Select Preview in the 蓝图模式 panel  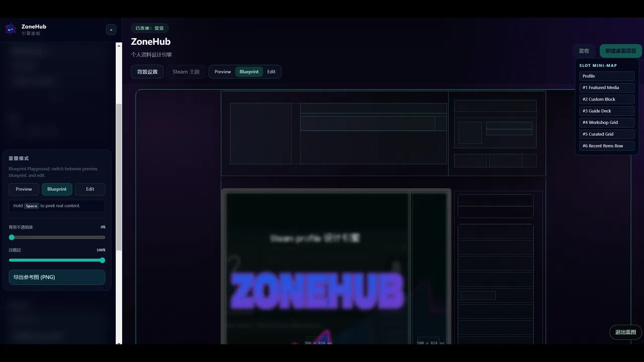click(24, 189)
